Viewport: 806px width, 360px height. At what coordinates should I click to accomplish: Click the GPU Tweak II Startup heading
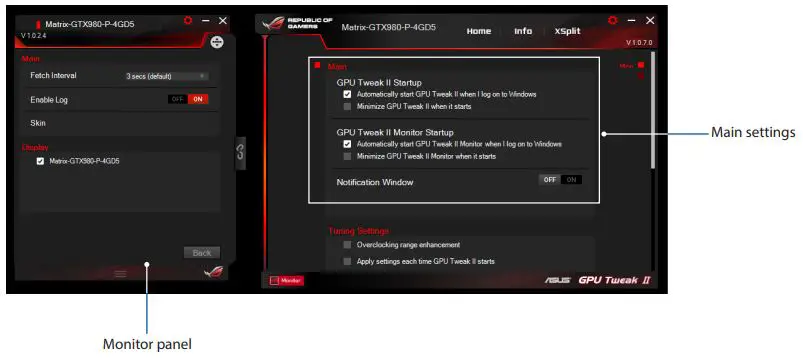pyautogui.click(x=379, y=82)
